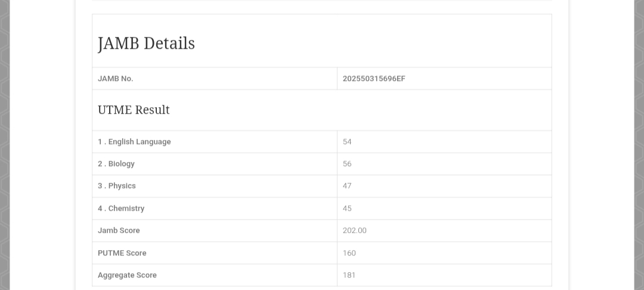Select the Physics subject label
Viewport: 644px width, 290px height.
tap(117, 186)
